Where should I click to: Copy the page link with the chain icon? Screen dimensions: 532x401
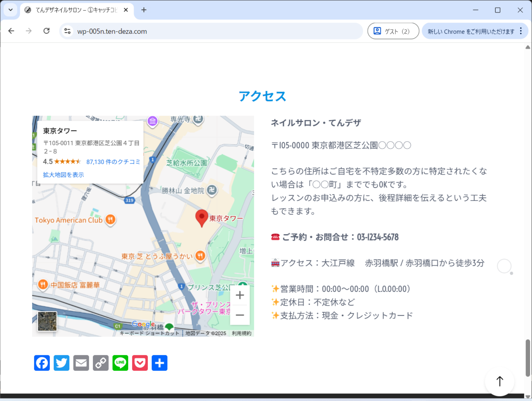point(100,363)
